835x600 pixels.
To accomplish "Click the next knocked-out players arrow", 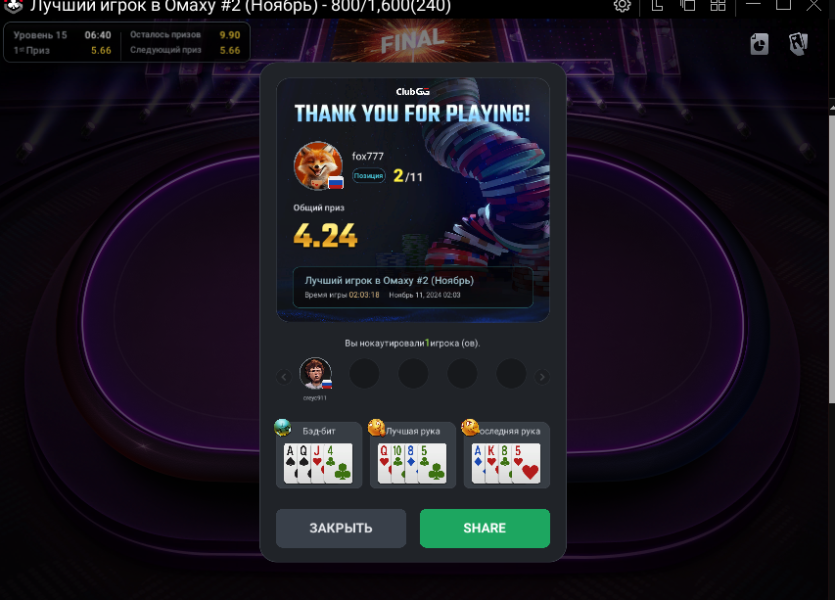I will pyautogui.click(x=542, y=377).
